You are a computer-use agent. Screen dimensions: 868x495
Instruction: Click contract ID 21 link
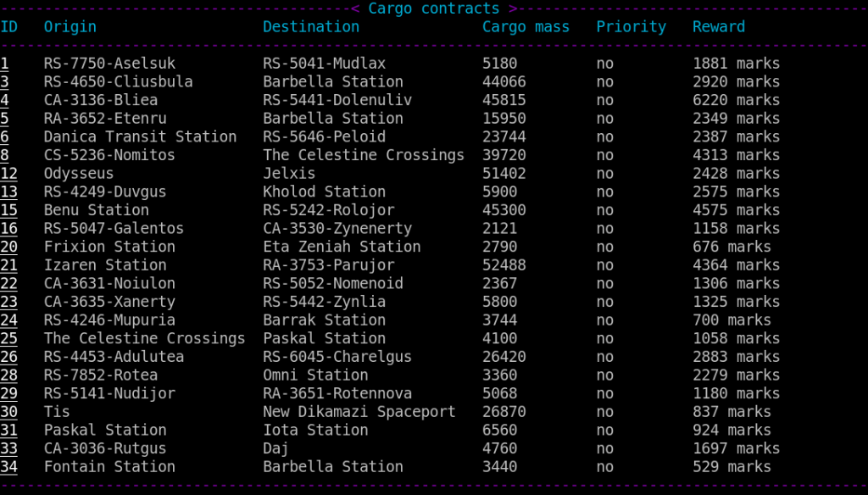pos(8,264)
